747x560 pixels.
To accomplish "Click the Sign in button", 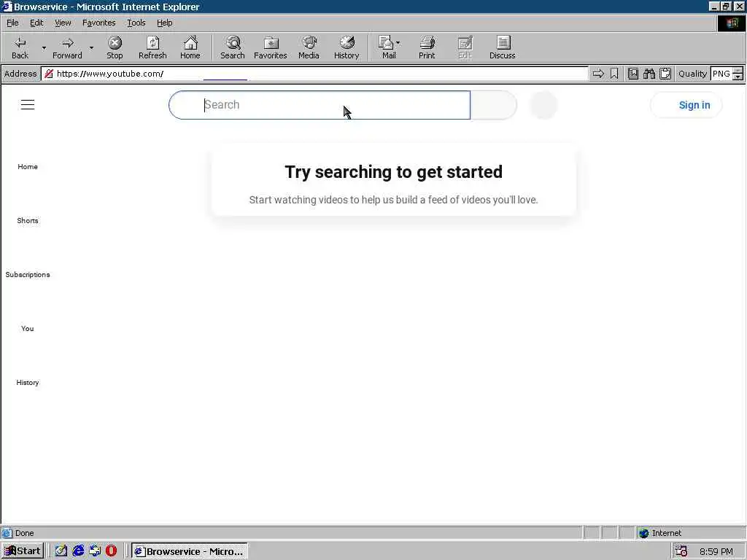I will click(x=686, y=105).
